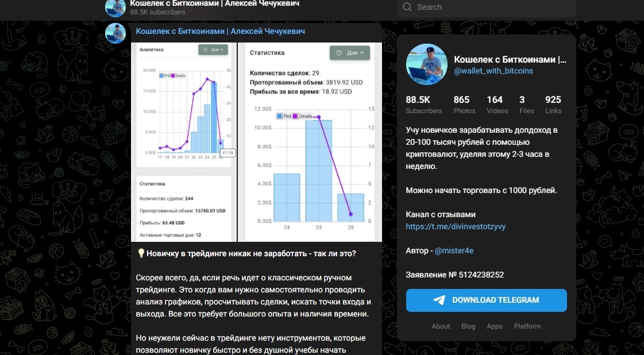Click the large channel profile photo
The image size is (644, 355).
426,64
